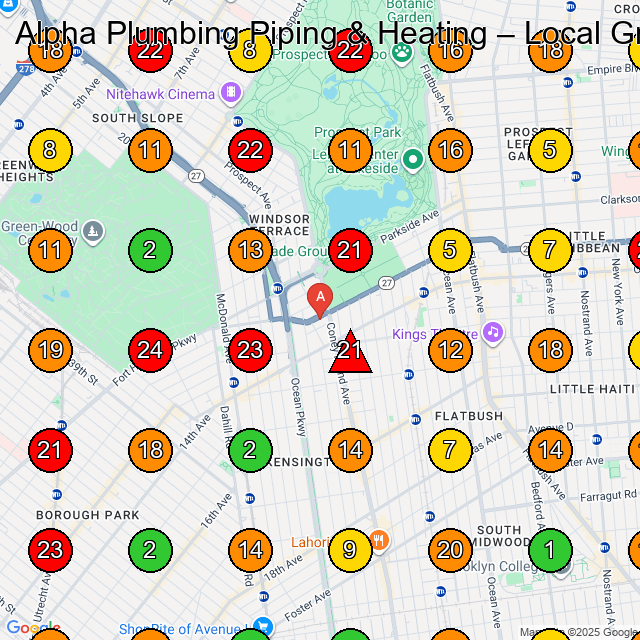Viewport: 640px width, 640px height.
Task: Select the yellow 8 marker at Greenwood Heights
Action: coord(50,150)
